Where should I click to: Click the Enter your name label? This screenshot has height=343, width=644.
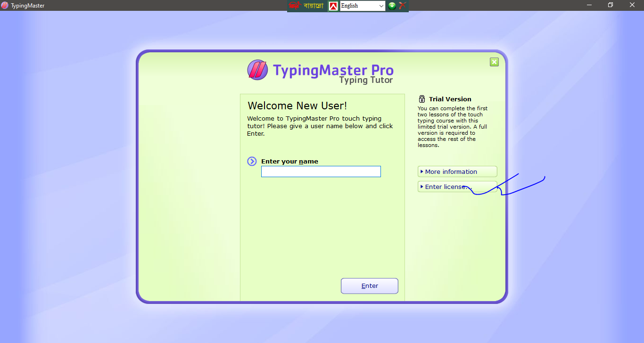point(289,161)
